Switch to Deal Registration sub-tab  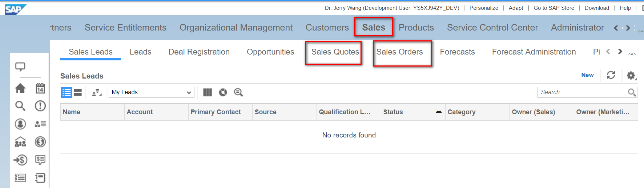pos(199,52)
